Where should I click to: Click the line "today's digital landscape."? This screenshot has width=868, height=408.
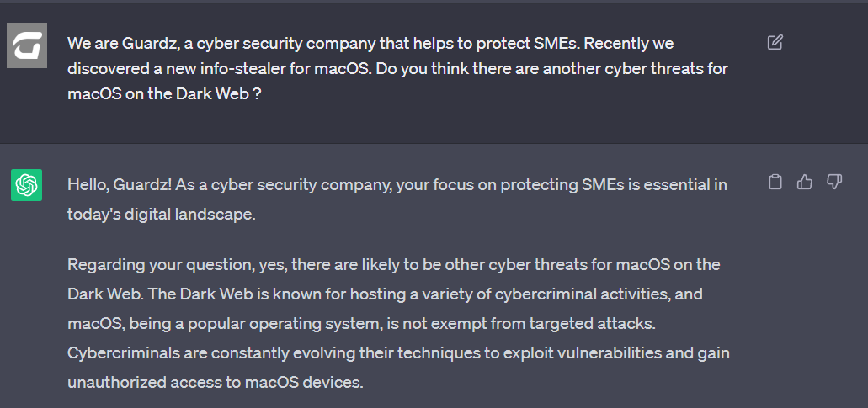pyautogui.click(x=161, y=215)
